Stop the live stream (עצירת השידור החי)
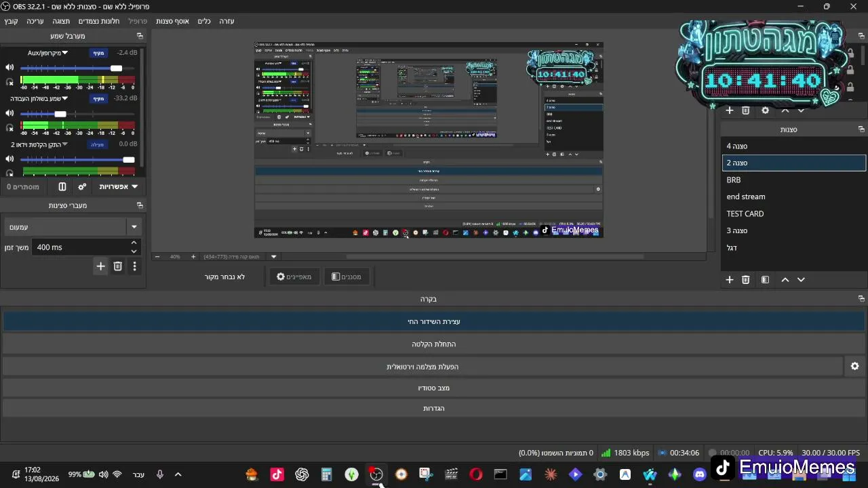 point(434,321)
